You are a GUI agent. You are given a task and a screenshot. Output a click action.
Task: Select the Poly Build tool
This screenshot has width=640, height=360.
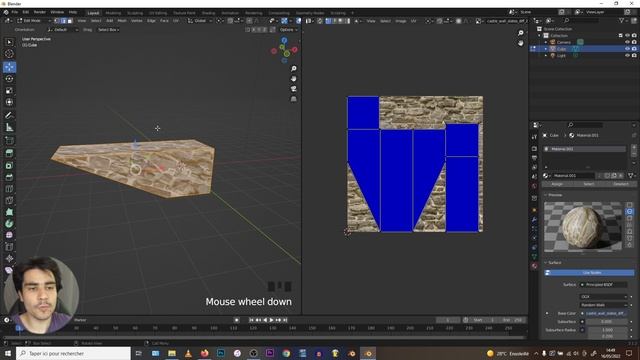pyautogui.click(x=9, y=212)
